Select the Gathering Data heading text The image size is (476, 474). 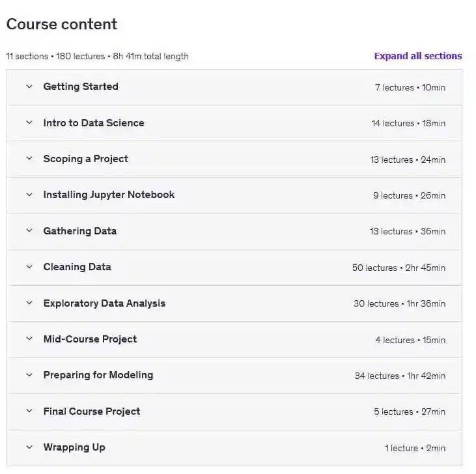tap(80, 230)
